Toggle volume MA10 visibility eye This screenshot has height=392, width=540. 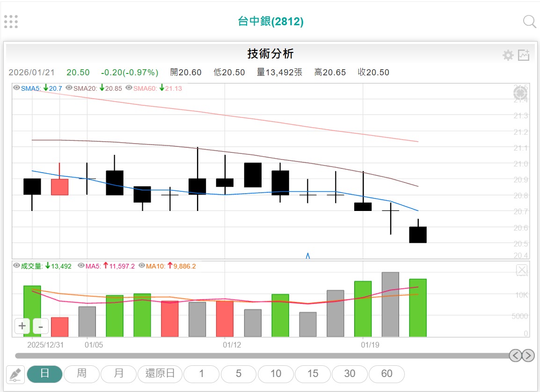pos(142,266)
